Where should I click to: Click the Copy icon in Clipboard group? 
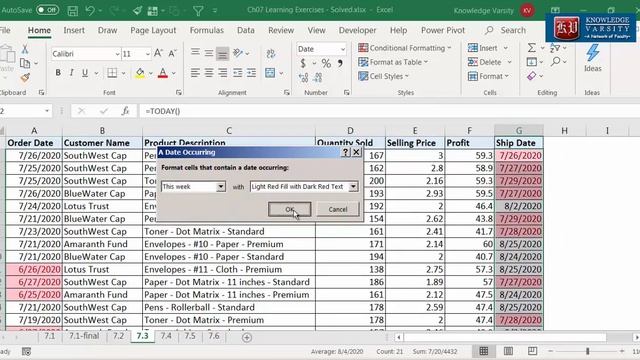25,63
